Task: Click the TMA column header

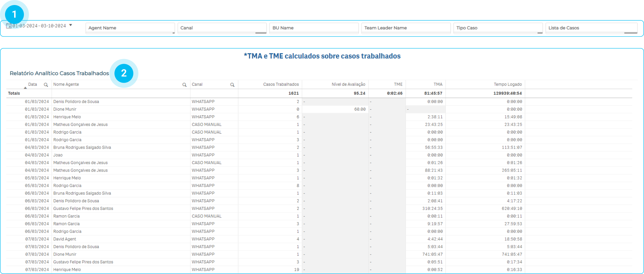Action: [x=438, y=85]
